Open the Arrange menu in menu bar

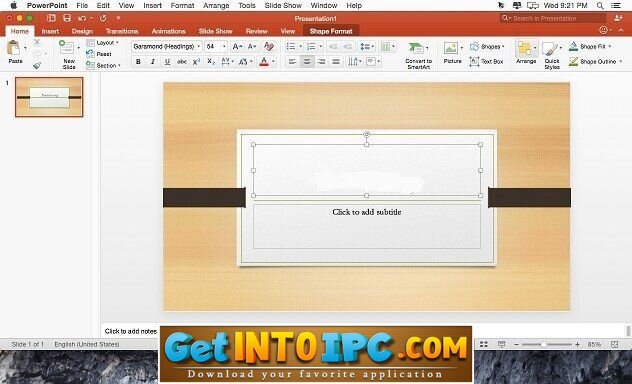(x=216, y=6)
